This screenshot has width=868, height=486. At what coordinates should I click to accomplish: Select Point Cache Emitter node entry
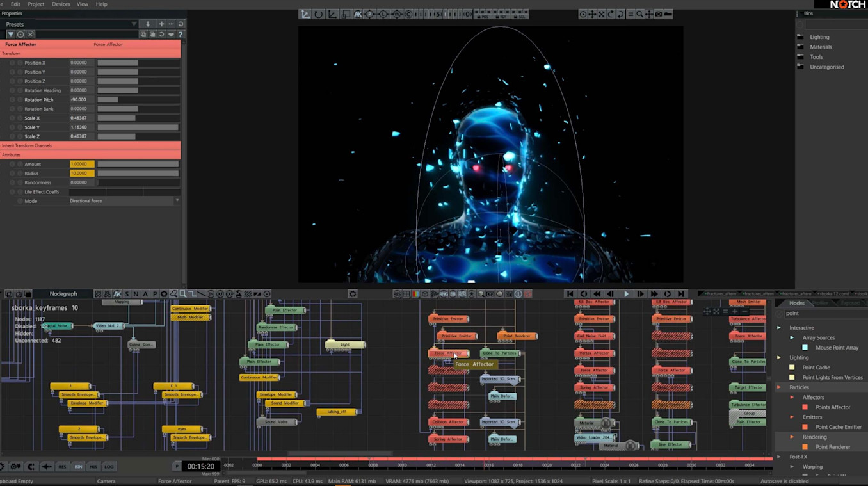pyautogui.click(x=838, y=427)
